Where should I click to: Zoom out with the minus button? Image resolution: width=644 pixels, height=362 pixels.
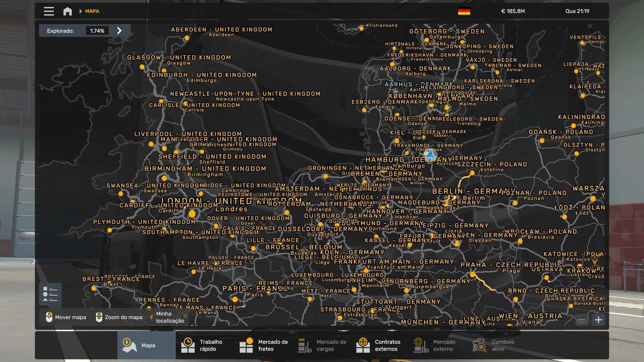click(x=582, y=320)
